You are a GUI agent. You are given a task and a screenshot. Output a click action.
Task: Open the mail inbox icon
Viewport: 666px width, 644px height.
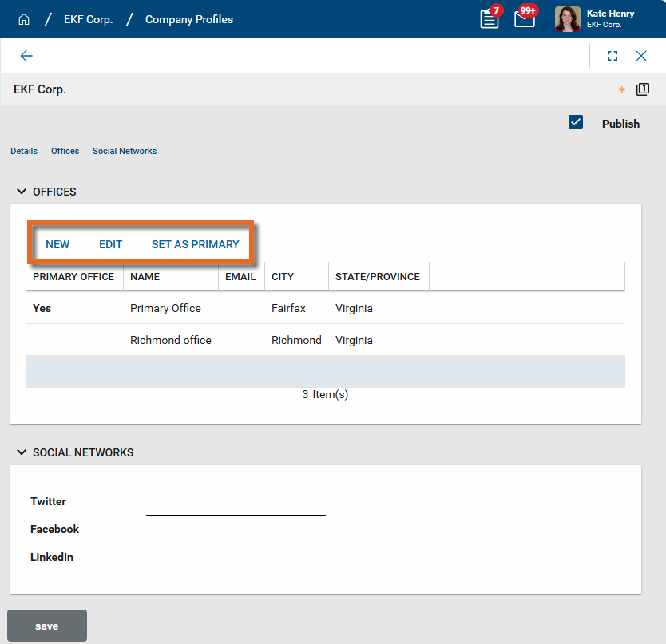coord(524,19)
